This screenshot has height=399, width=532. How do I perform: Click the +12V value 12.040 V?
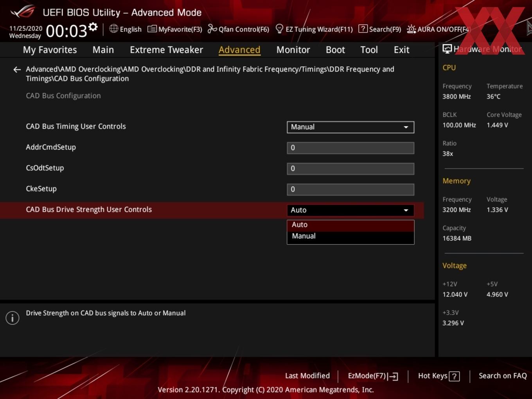pyautogui.click(x=455, y=295)
